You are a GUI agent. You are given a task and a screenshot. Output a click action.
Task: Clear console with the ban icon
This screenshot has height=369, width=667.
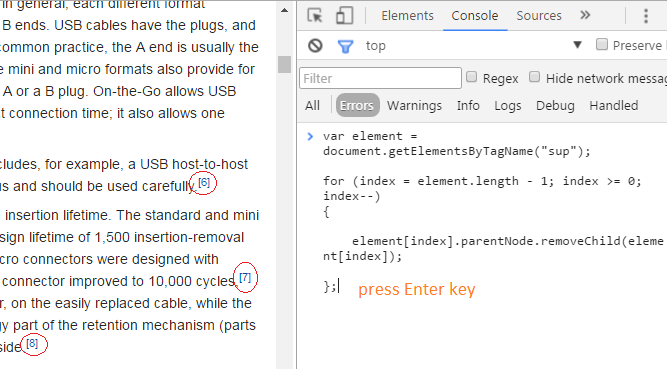pos(315,46)
